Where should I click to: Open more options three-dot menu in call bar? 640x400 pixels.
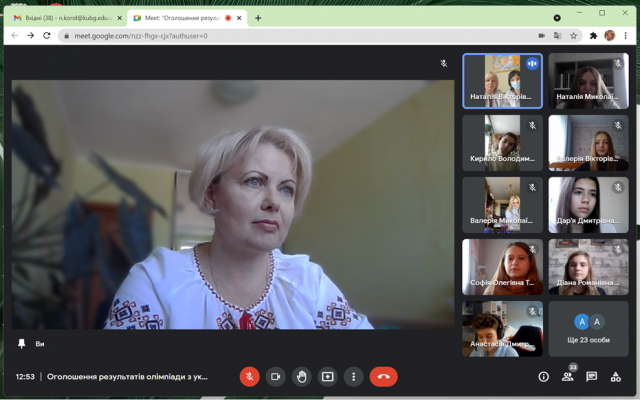click(353, 376)
